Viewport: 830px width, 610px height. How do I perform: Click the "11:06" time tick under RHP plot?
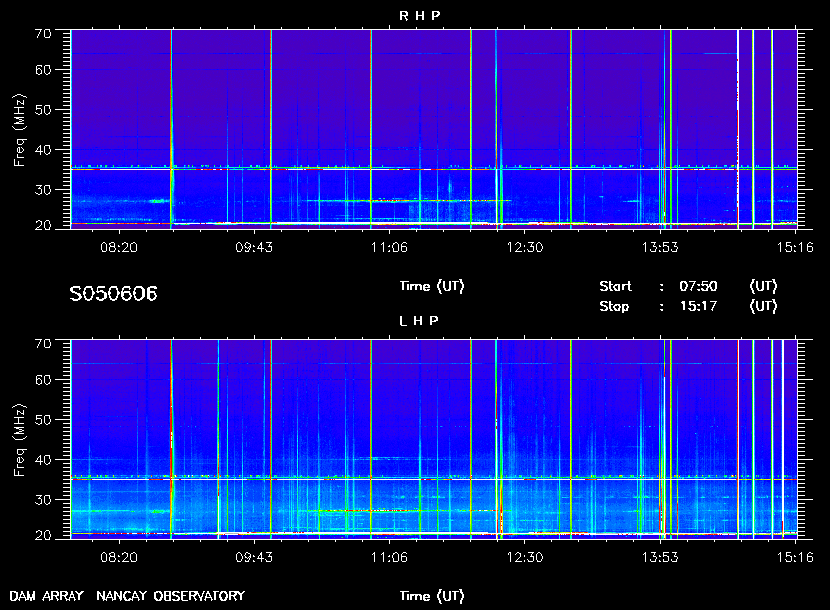coord(389,247)
